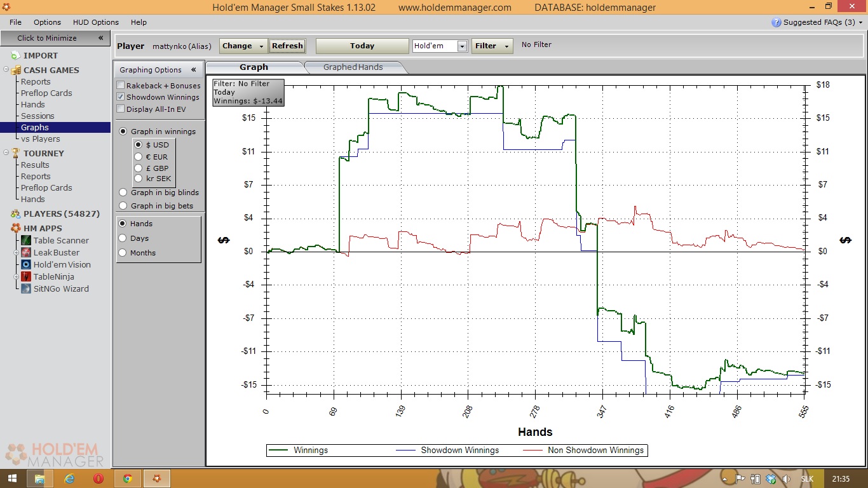This screenshot has height=488, width=868.
Task: Open File Explorer from the taskbar
Action: click(39, 478)
